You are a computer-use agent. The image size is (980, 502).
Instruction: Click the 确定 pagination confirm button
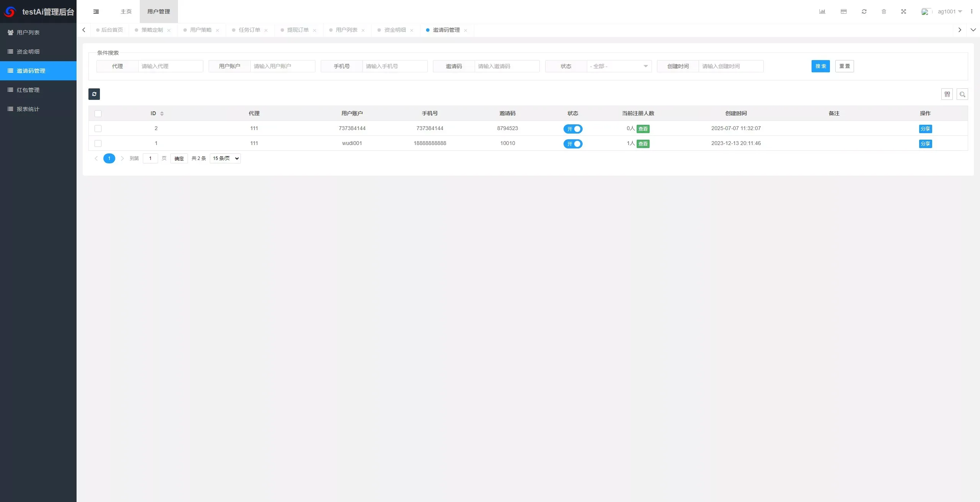point(179,158)
